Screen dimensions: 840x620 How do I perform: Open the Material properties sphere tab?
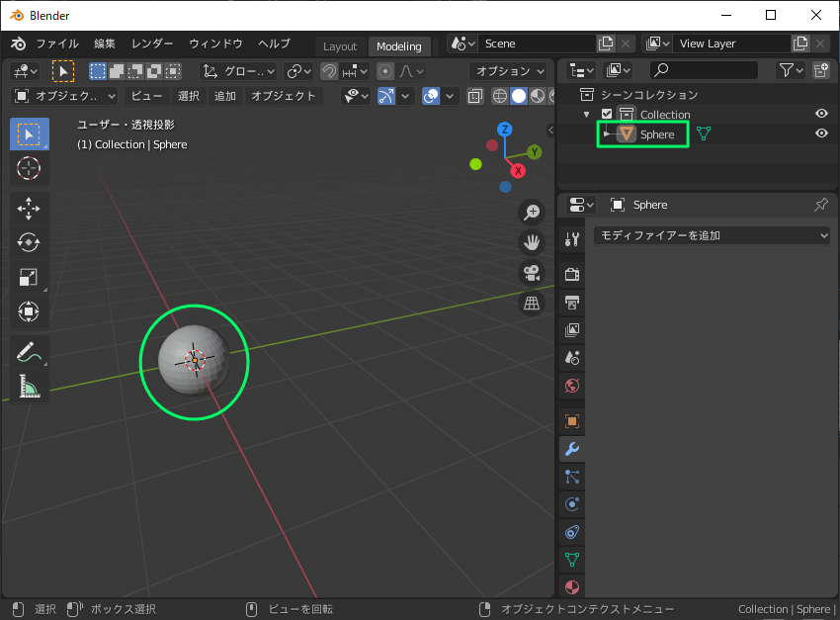pyautogui.click(x=572, y=587)
